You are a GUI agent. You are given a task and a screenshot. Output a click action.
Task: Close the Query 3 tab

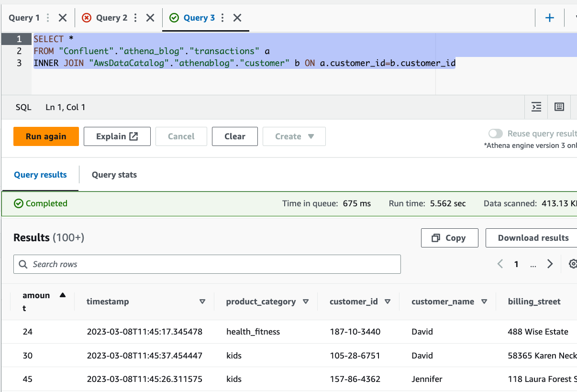pyautogui.click(x=237, y=18)
